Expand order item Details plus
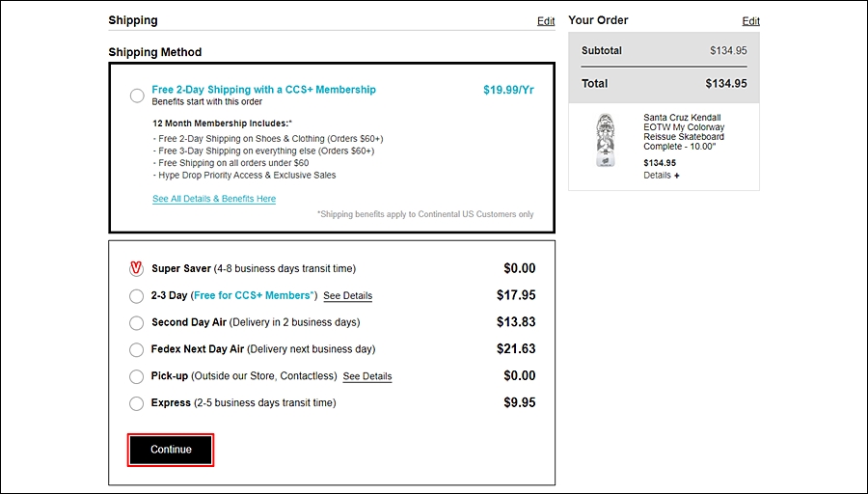This screenshot has width=868, height=494. (x=661, y=175)
